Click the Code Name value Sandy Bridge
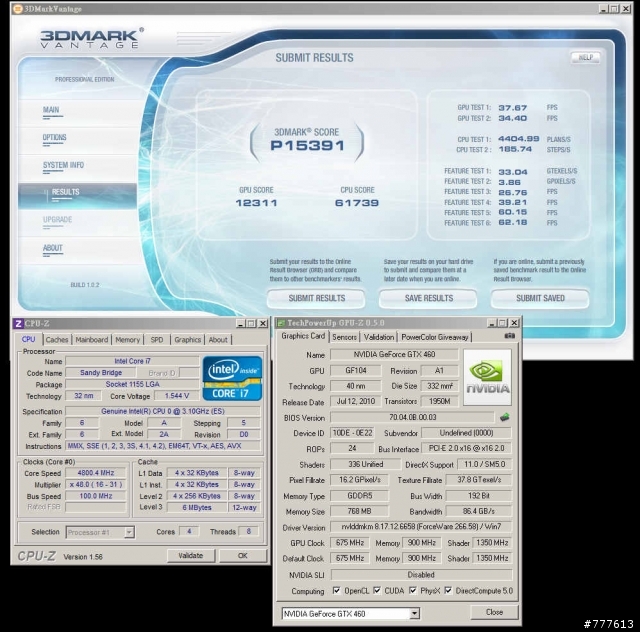Screen dimensions: 640x632 (x=101, y=372)
